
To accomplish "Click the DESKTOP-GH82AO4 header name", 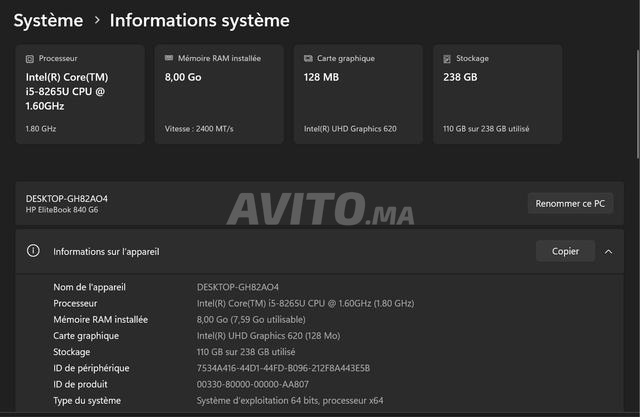I will [x=67, y=199].
